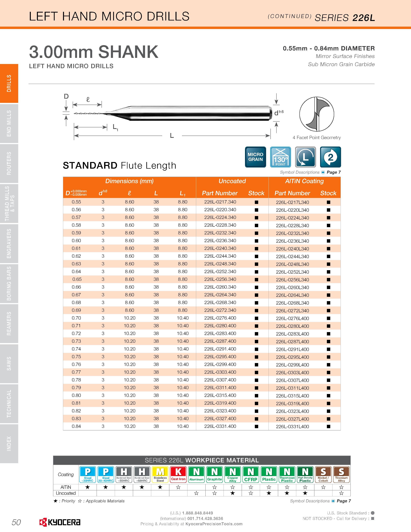This screenshot has height=532, width=411.
Task: Select the K Cast Iron icon
Action: click(178, 474)
